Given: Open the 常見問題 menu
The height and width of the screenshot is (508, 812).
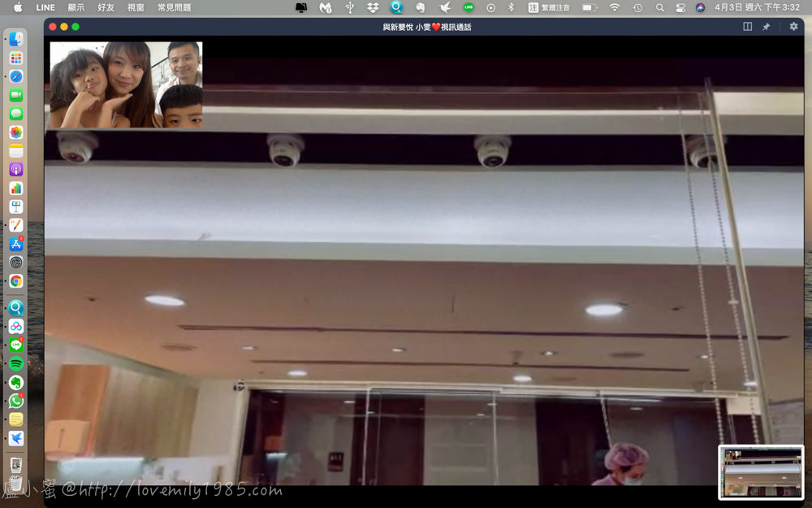Looking at the screenshot, I should pyautogui.click(x=175, y=7).
